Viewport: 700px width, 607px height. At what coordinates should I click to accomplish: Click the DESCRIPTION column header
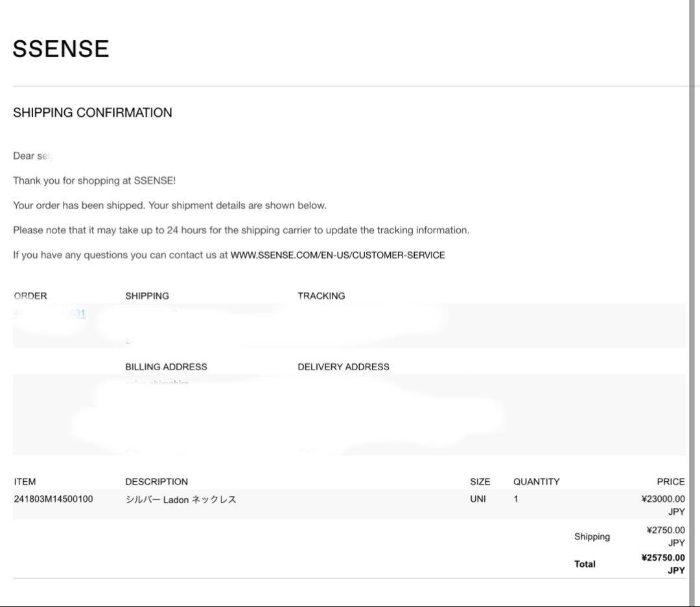(x=156, y=482)
